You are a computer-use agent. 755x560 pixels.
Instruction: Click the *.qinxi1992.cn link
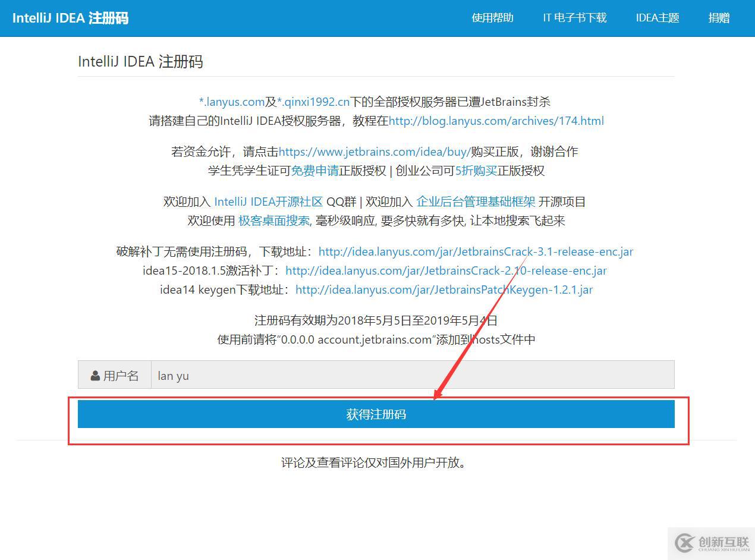[313, 102]
